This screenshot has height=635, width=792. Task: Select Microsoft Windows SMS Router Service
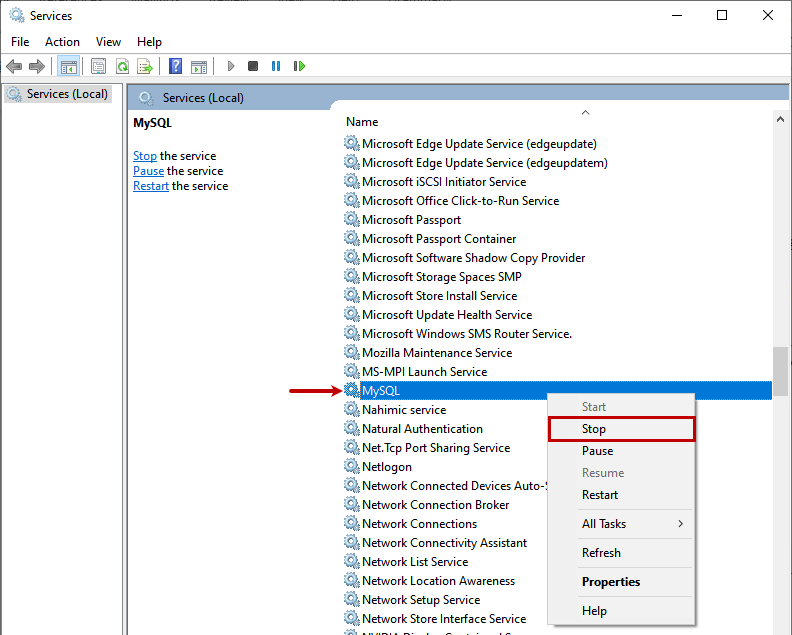click(467, 334)
